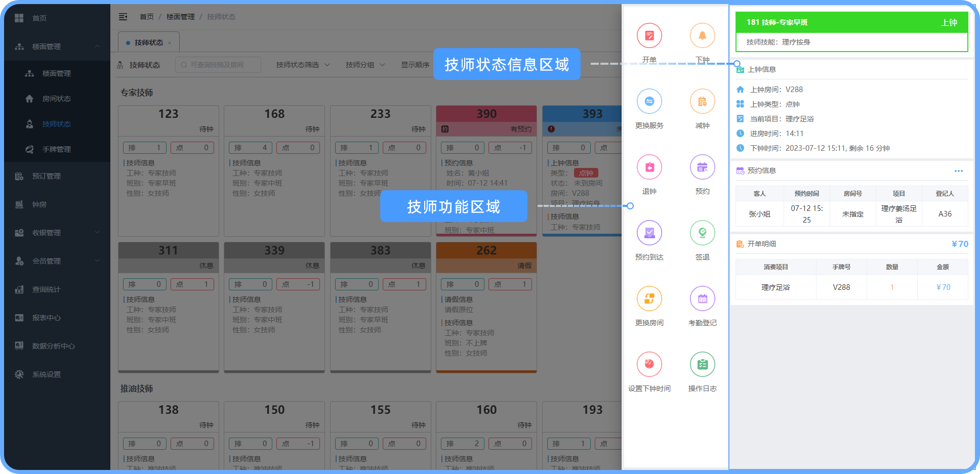Go to 房间状态 in sidebar

pos(57,99)
